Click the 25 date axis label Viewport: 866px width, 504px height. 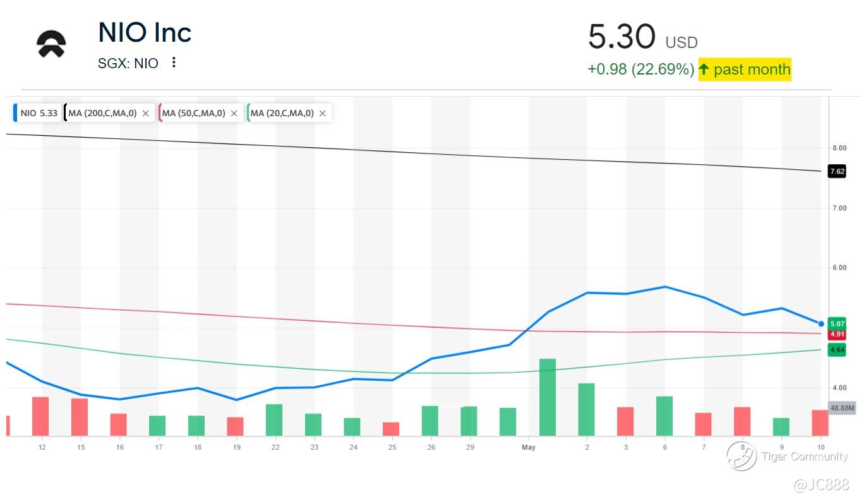point(392,447)
